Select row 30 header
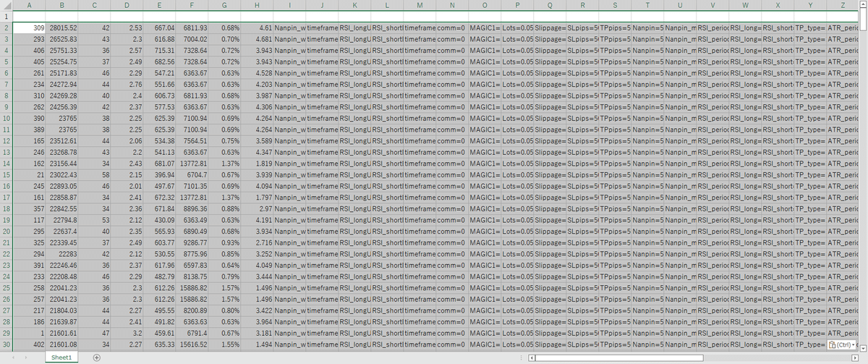The image size is (868, 364). (7, 344)
